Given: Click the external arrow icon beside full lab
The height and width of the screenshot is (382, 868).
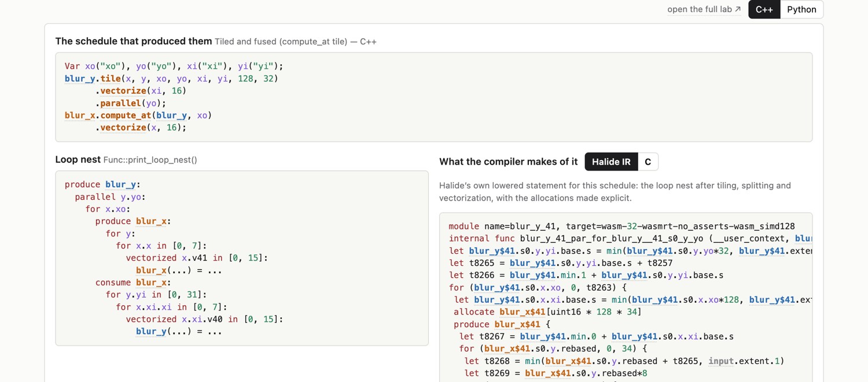Looking at the screenshot, I should point(738,9).
